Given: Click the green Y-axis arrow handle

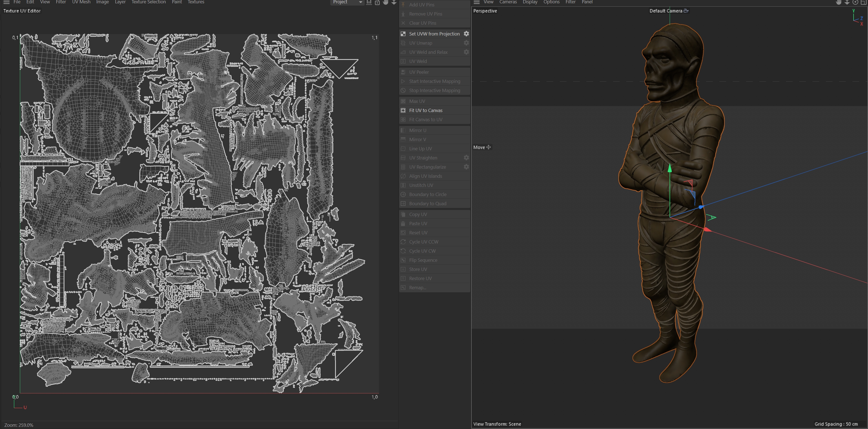Looking at the screenshot, I should click(670, 168).
